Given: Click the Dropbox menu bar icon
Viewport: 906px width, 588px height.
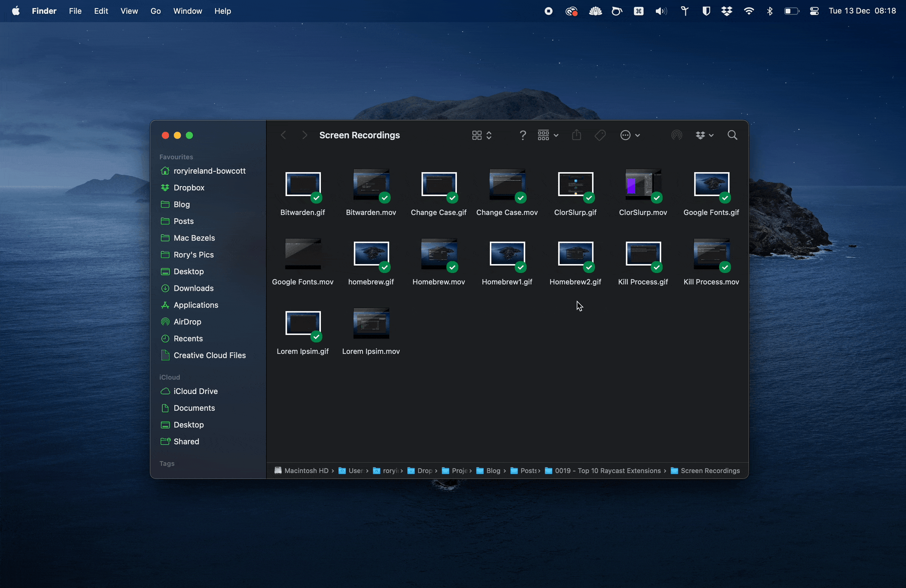Looking at the screenshot, I should coord(727,11).
